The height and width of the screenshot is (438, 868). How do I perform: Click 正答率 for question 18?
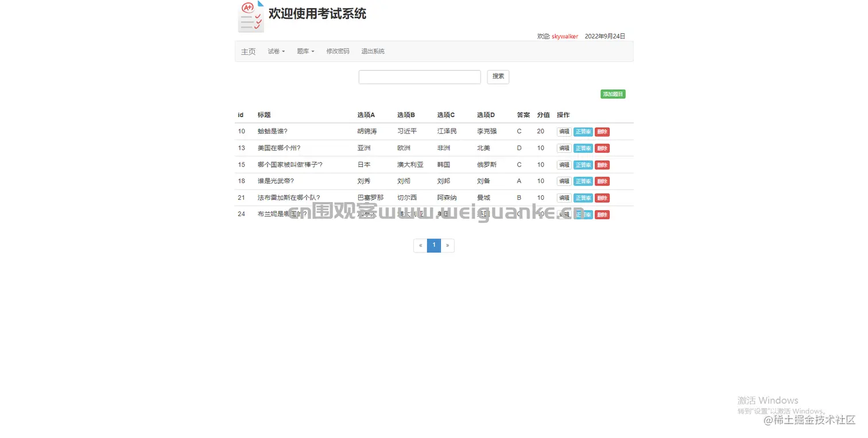[583, 181]
